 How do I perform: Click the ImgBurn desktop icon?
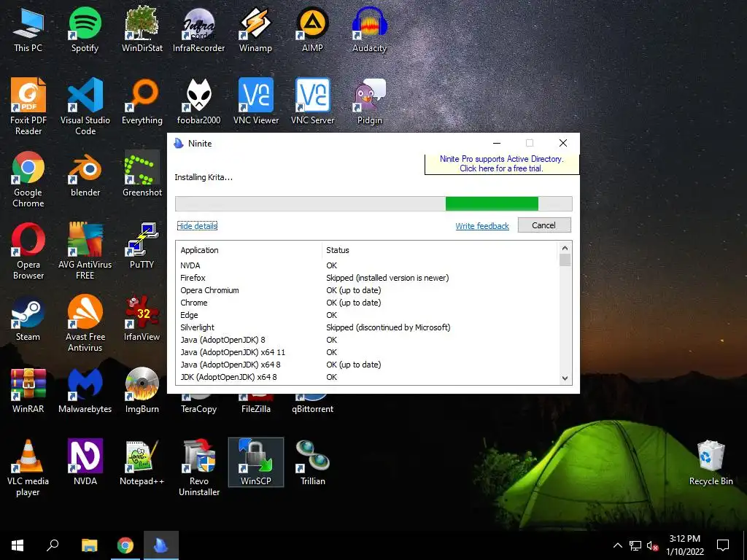click(x=142, y=391)
